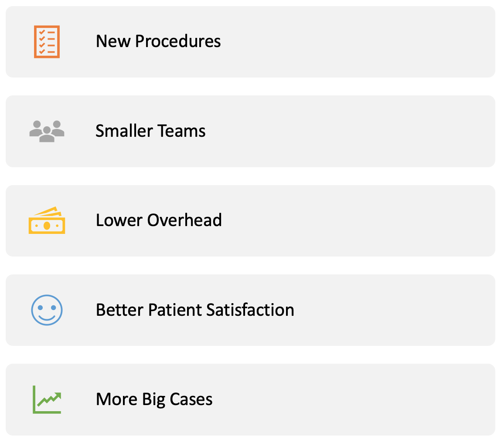
Task: Select the More Big Cases label
Action: (x=154, y=399)
